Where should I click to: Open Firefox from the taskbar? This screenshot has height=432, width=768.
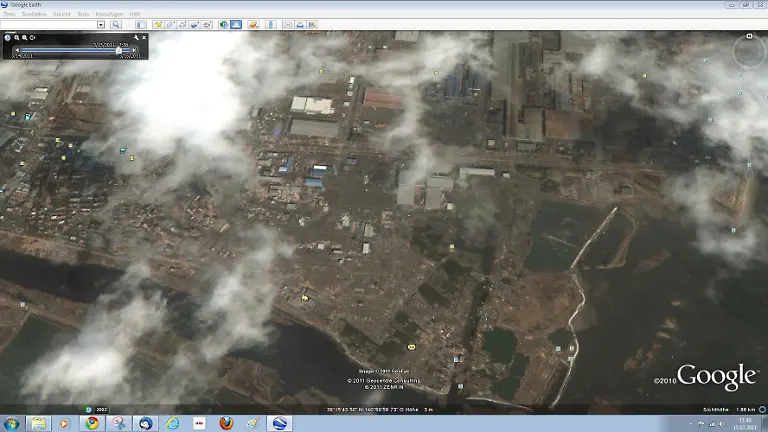[225, 423]
